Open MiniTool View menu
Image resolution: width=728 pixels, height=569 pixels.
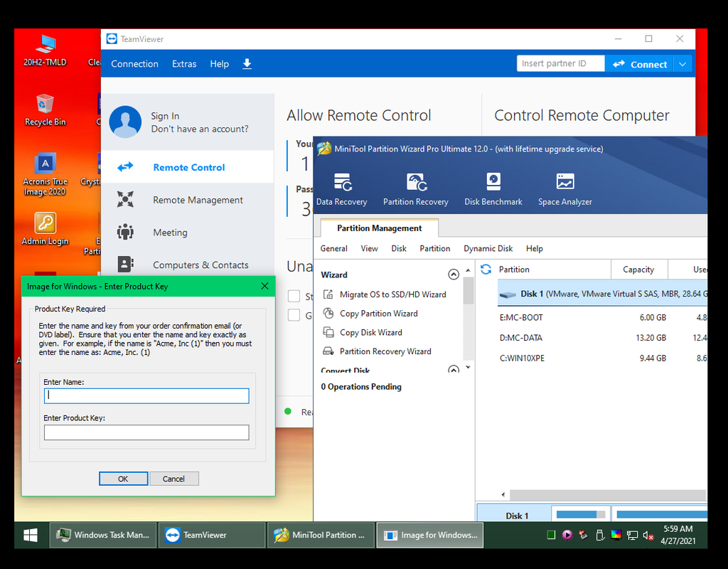coord(369,248)
